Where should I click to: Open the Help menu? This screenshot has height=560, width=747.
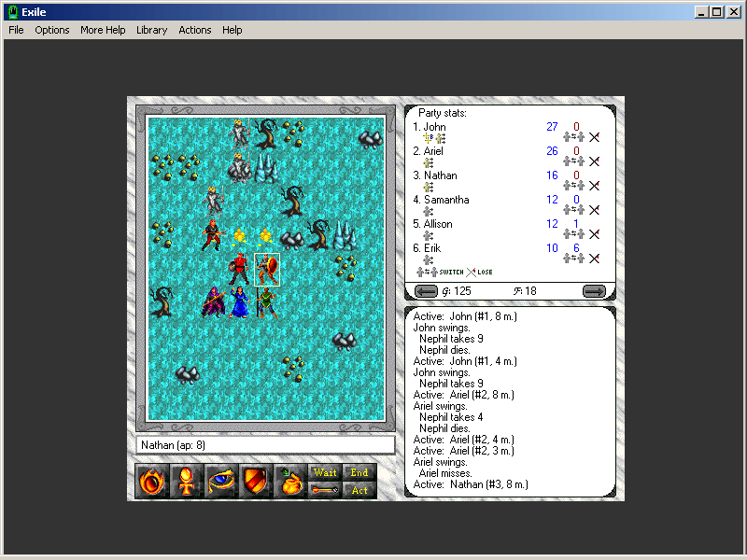click(x=232, y=30)
